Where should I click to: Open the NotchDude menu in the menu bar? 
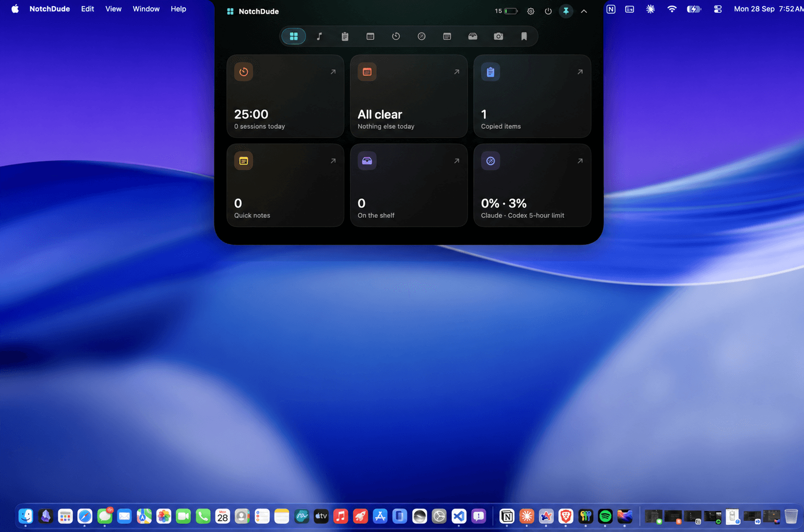click(50, 9)
